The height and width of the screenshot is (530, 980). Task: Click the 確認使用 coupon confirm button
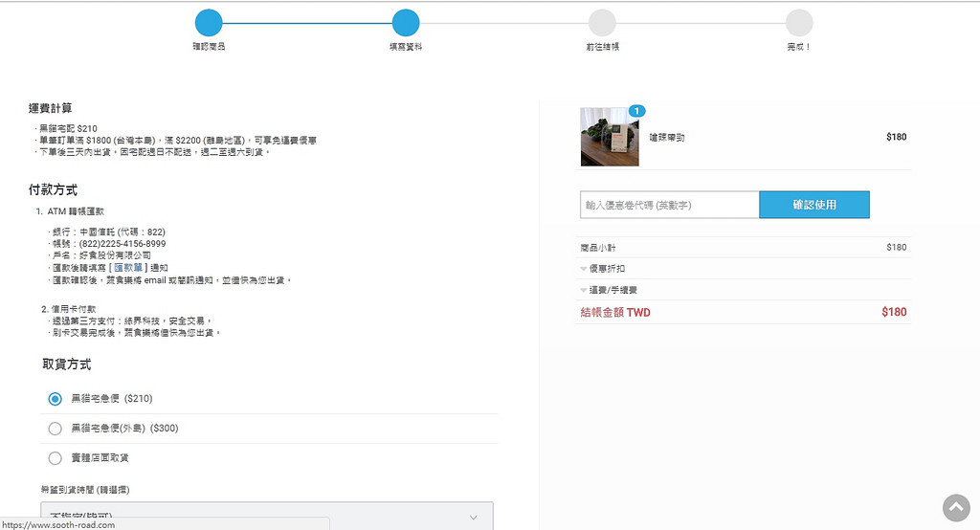click(813, 205)
